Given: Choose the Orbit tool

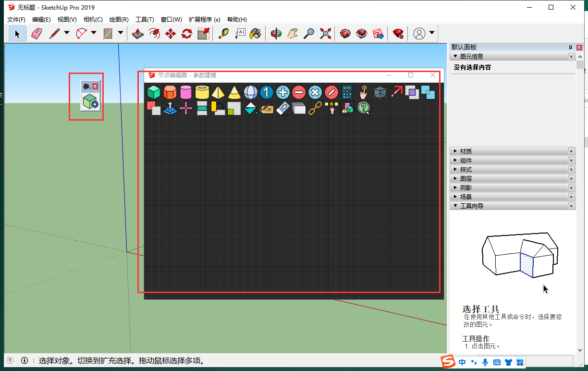Looking at the screenshot, I should click(276, 34).
